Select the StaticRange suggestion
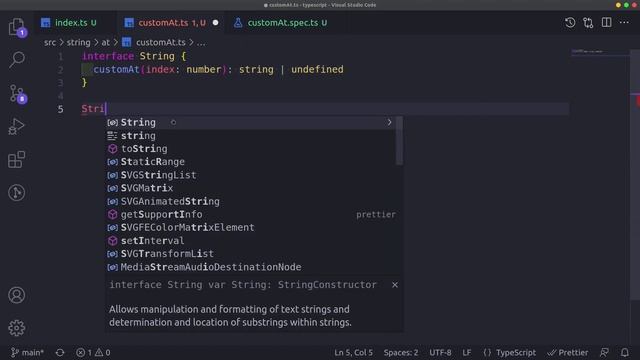640x360 pixels. 250,162
